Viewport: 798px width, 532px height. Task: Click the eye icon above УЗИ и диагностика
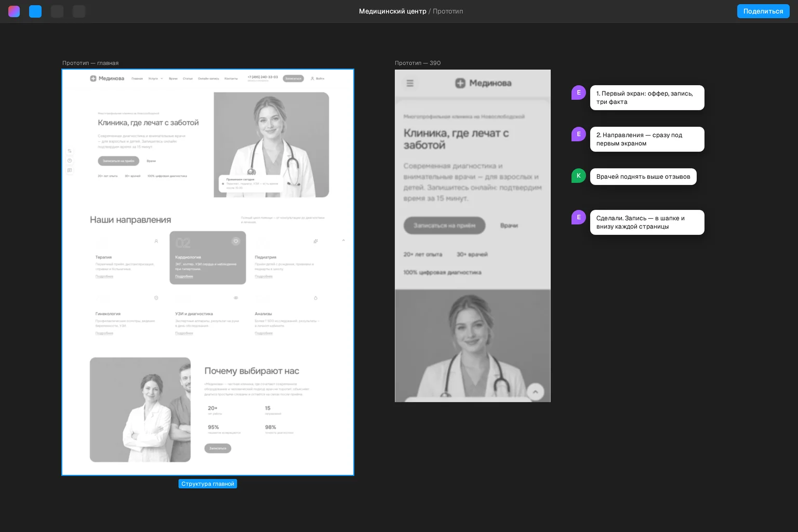click(236, 298)
